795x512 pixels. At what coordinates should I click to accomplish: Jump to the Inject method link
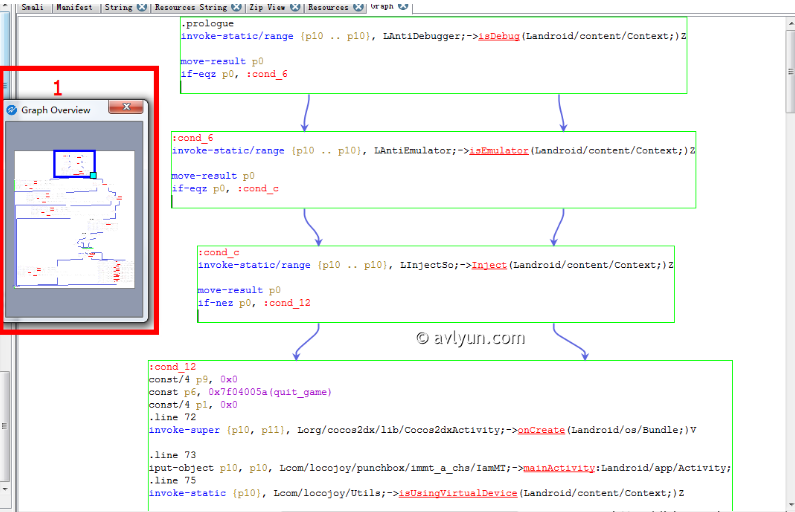489,265
